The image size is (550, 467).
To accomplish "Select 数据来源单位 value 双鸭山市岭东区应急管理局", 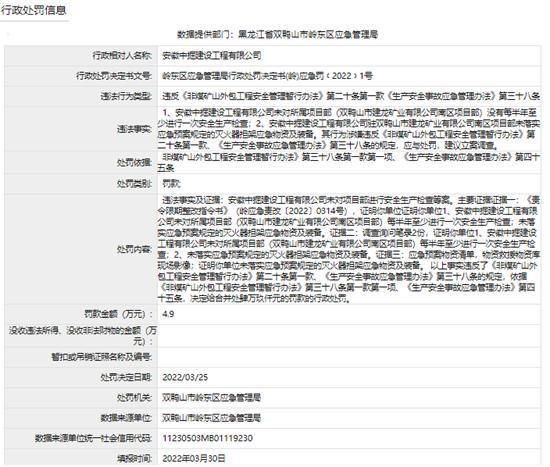I will (x=212, y=418).
